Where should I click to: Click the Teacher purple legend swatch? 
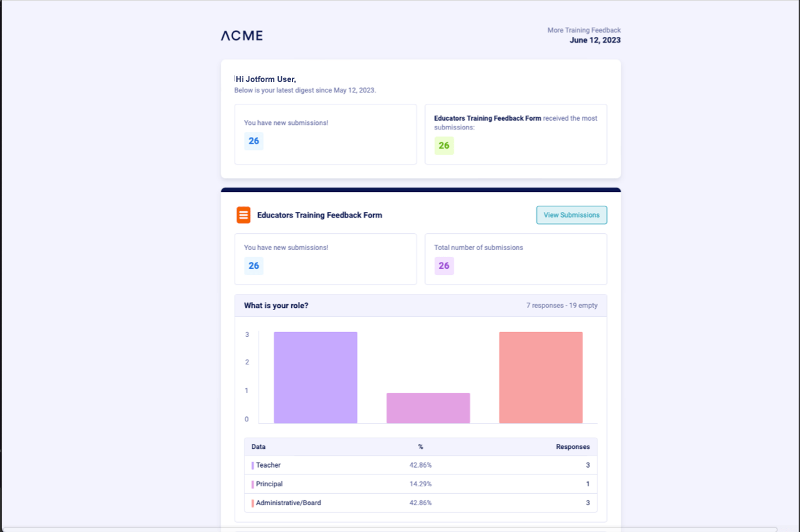click(252, 465)
